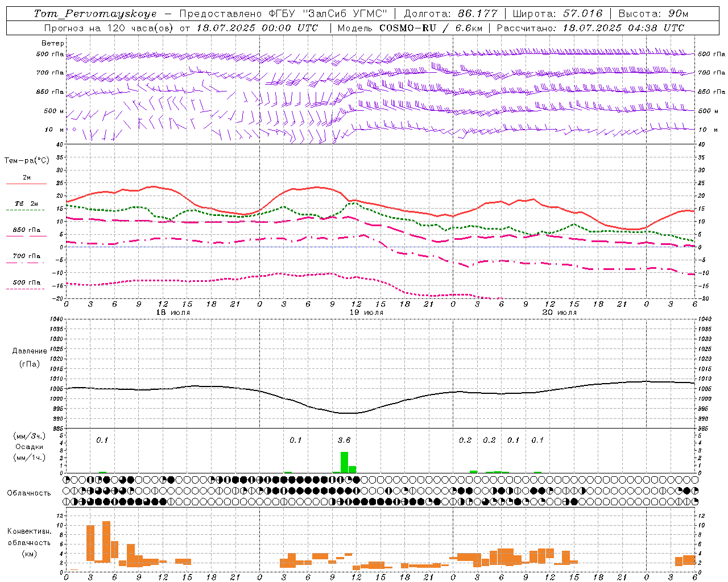
Task: Click the (мм/1ч.) unit label
Action: coord(30,458)
